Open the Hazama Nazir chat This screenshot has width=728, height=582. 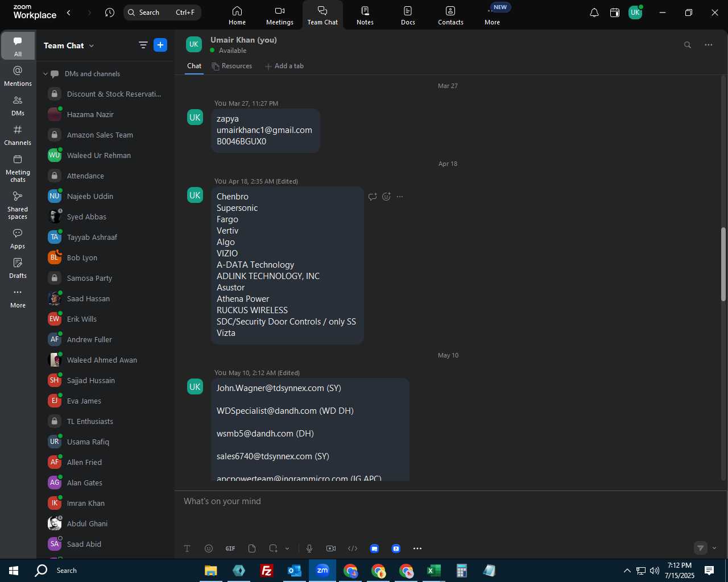(105, 114)
